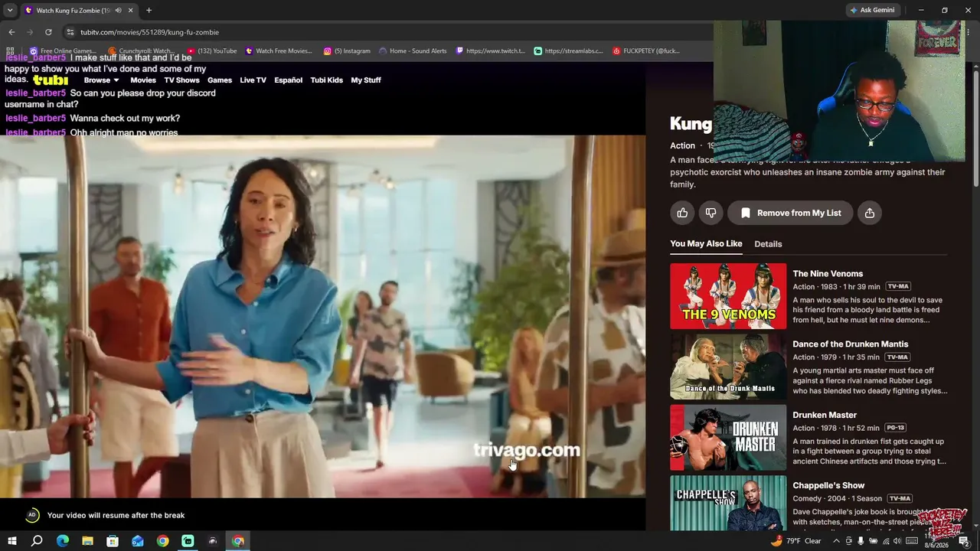
Task: Open Chappelle's Show title link
Action: coord(828,485)
